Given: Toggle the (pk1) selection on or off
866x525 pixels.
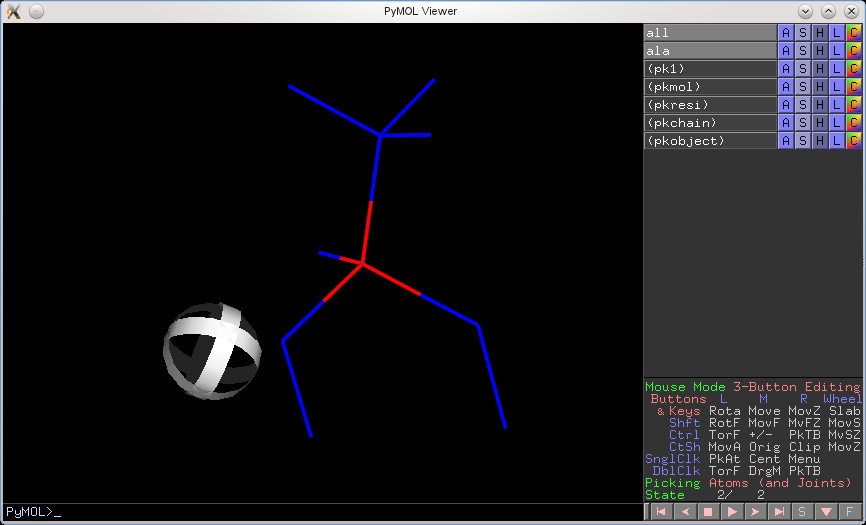Looking at the screenshot, I should point(710,69).
